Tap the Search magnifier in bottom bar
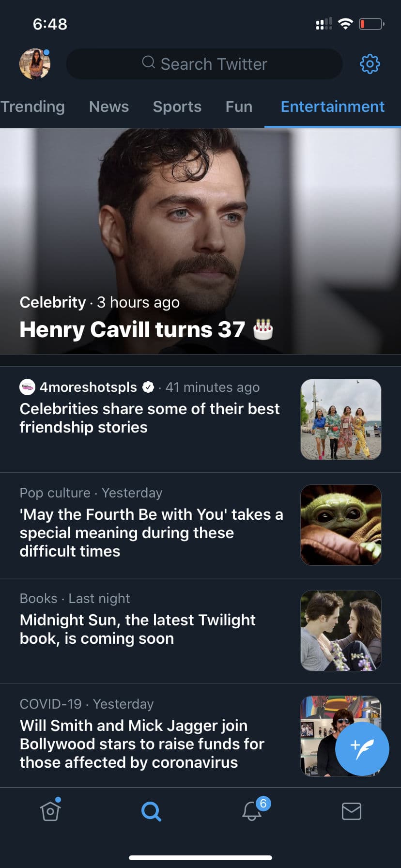The width and height of the screenshot is (401, 868). click(151, 811)
